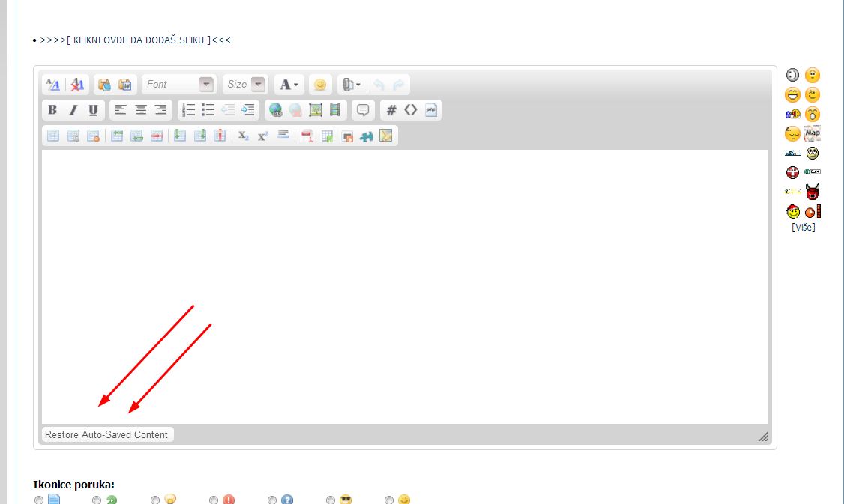844x504 pixels.
Task: Insert subscript with X2 icon
Action: coord(244,136)
